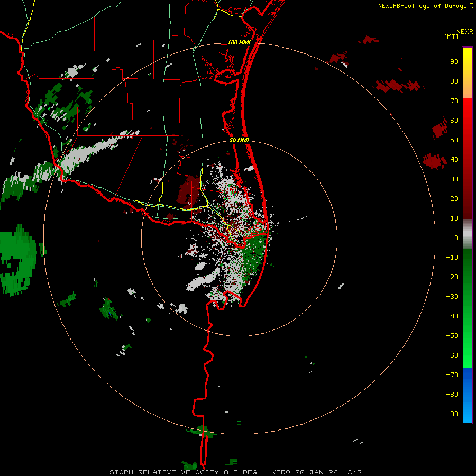Click the 20 knot scale label
This screenshot has height=476, width=476.
click(454, 198)
